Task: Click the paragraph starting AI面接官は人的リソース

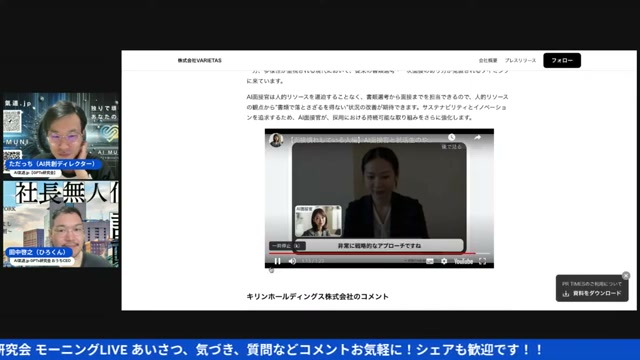Action: click(x=378, y=107)
